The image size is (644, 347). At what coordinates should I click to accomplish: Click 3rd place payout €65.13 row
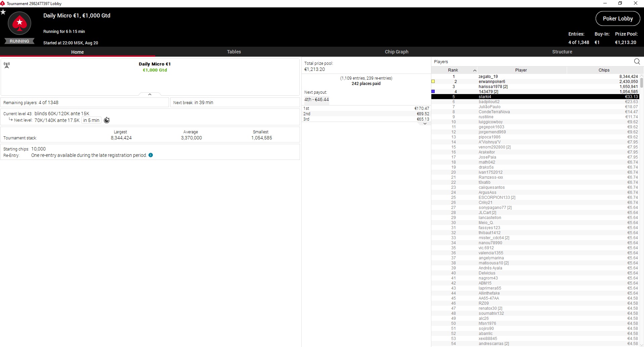[366, 119]
